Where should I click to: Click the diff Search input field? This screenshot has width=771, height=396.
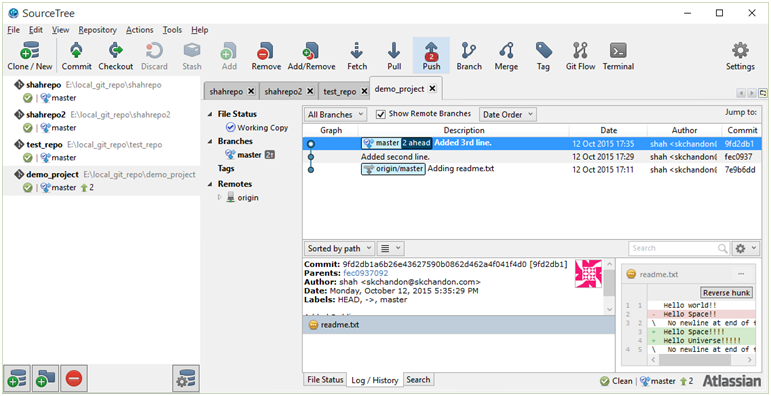[675, 248]
